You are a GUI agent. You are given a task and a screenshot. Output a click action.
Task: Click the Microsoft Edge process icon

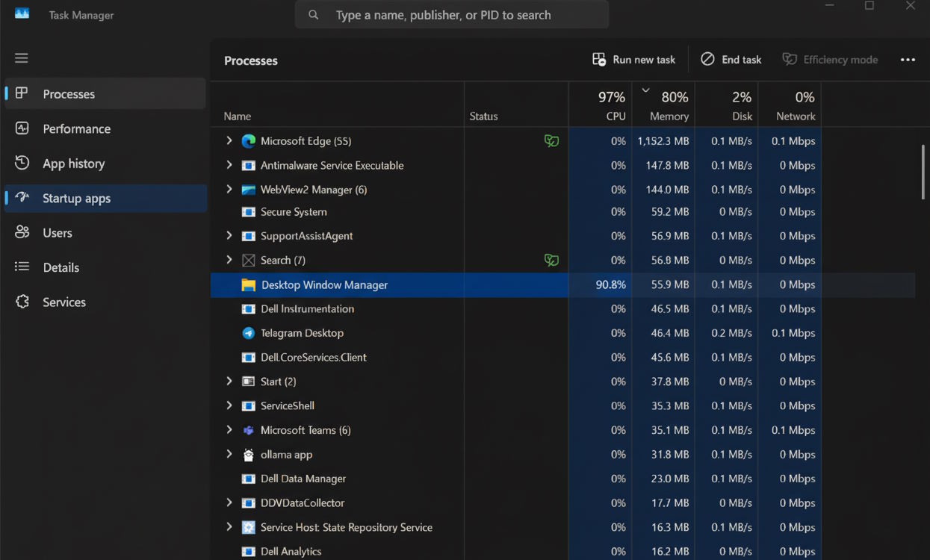(249, 141)
